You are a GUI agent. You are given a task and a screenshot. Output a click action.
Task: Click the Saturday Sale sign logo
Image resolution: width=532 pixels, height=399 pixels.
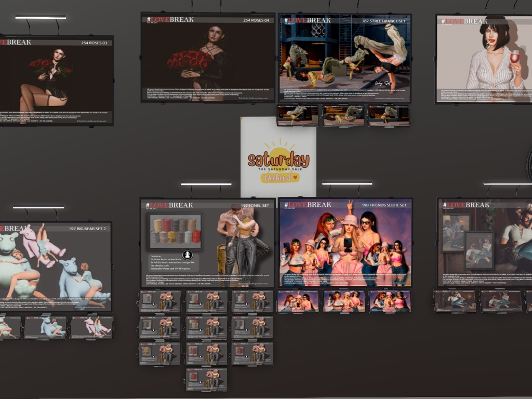[278, 161]
